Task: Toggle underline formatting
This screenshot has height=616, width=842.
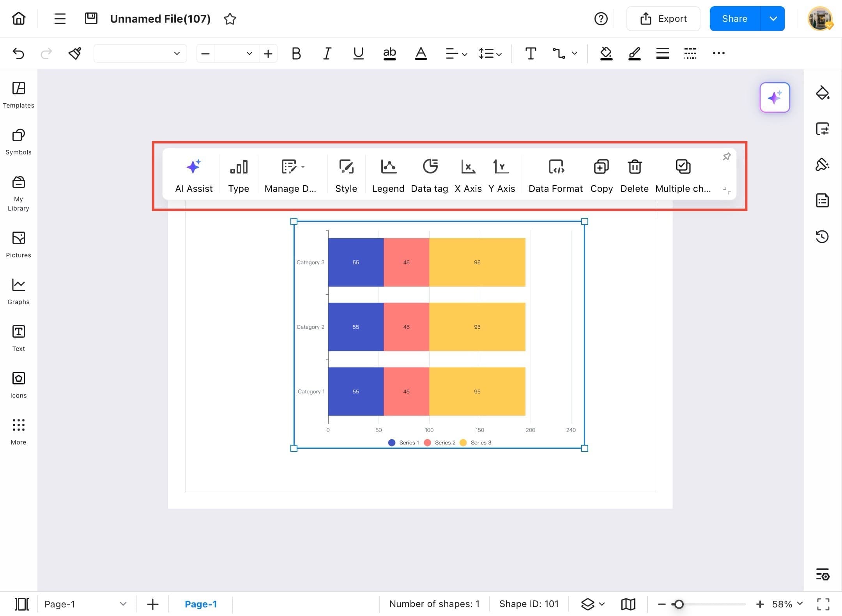Action: [358, 53]
